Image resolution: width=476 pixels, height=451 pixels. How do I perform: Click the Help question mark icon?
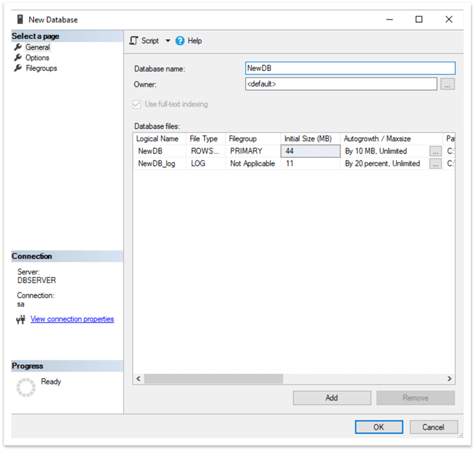tap(180, 41)
